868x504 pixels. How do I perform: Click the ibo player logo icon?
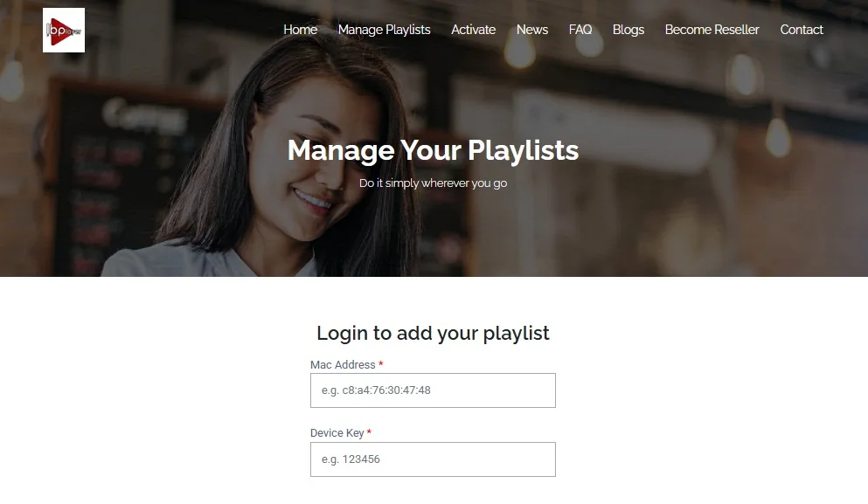coord(64,30)
